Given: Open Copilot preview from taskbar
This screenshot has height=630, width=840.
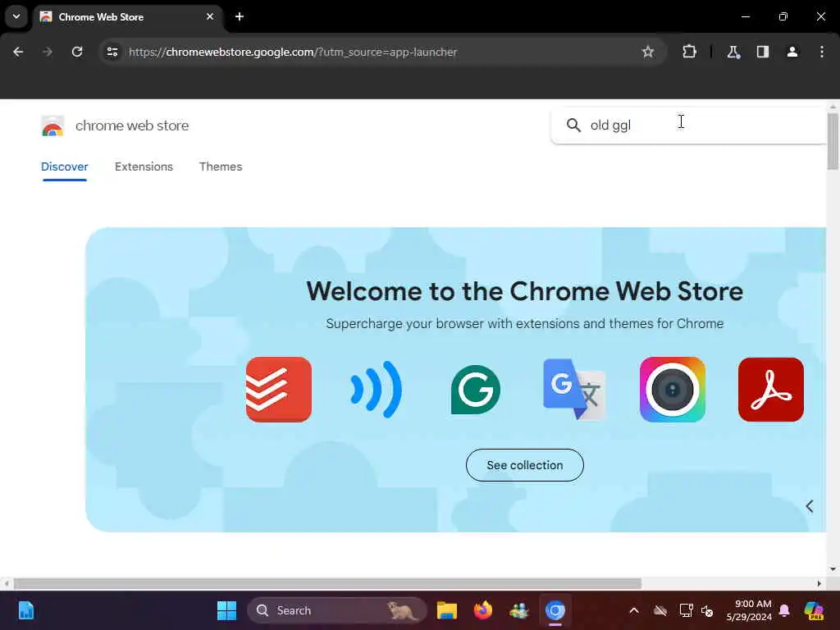Looking at the screenshot, I should [x=814, y=610].
